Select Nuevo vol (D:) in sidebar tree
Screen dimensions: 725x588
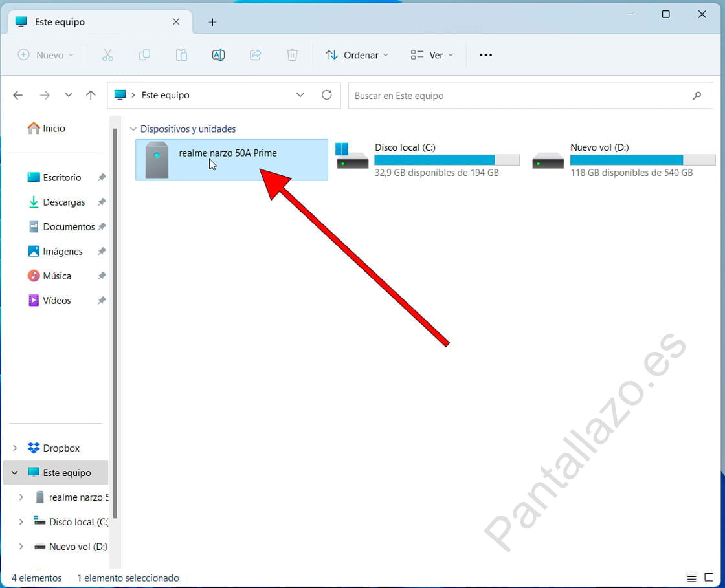point(72,547)
